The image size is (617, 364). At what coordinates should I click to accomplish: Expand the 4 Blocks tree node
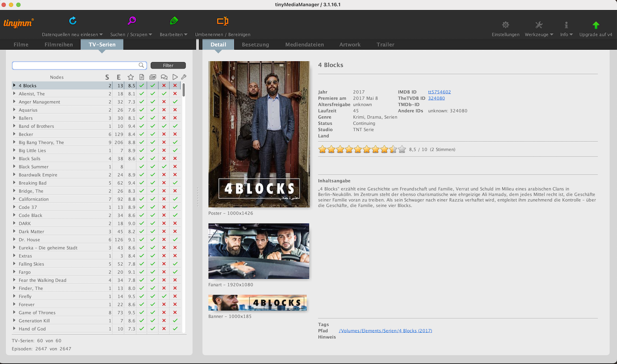(14, 85)
